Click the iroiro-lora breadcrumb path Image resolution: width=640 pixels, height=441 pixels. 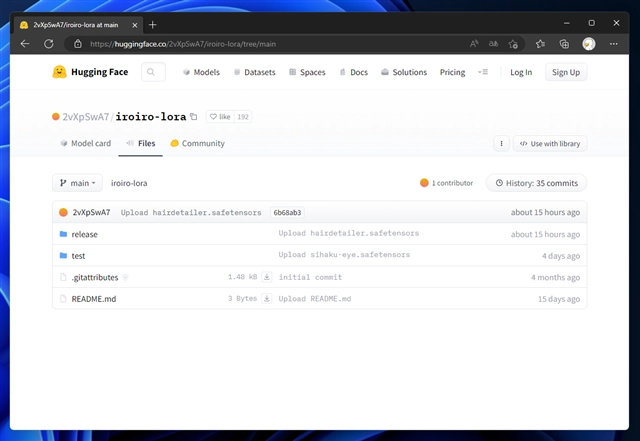(x=129, y=183)
